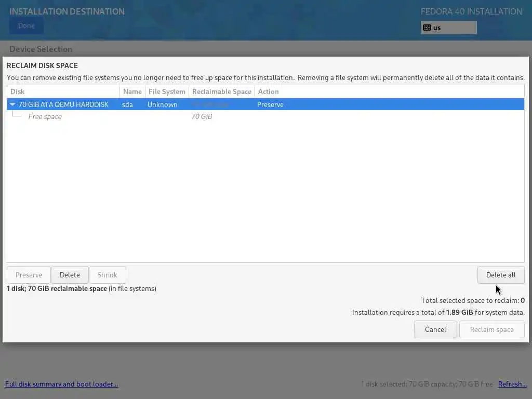Click the Total selected space to reclaim text
The height and width of the screenshot is (399, 532).
click(x=473, y=300)
